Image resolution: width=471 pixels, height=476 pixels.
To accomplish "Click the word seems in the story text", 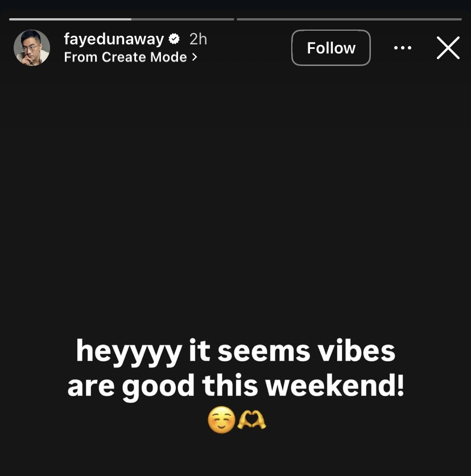I will coord(264,352).
